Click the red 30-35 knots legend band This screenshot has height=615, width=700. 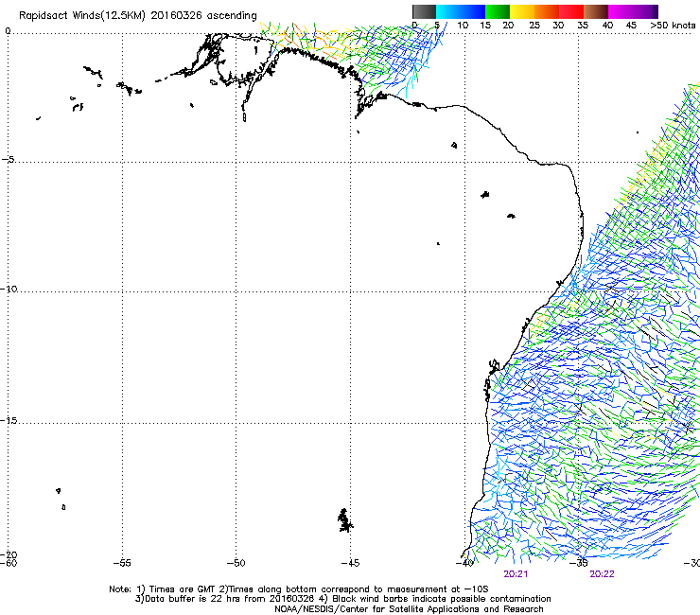[x=571, y=11]
